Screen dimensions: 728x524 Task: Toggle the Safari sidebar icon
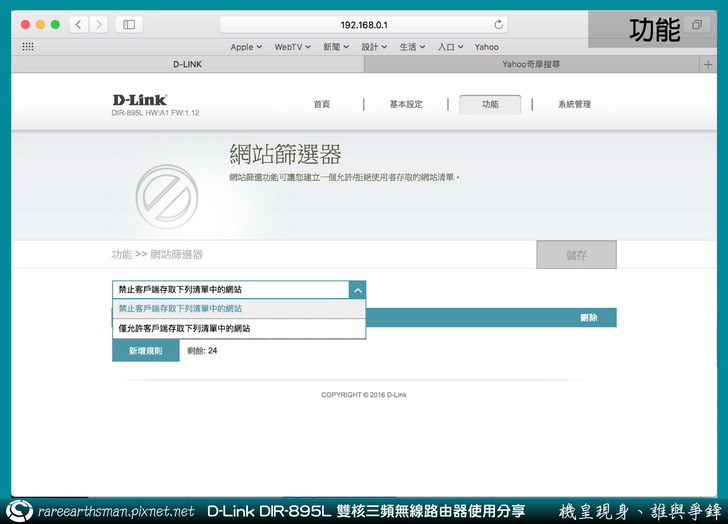(130, 24)
